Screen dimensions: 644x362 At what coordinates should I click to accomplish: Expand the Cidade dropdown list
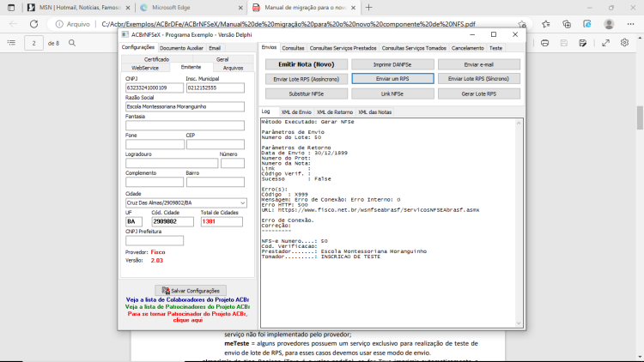(x=242, y=202)
